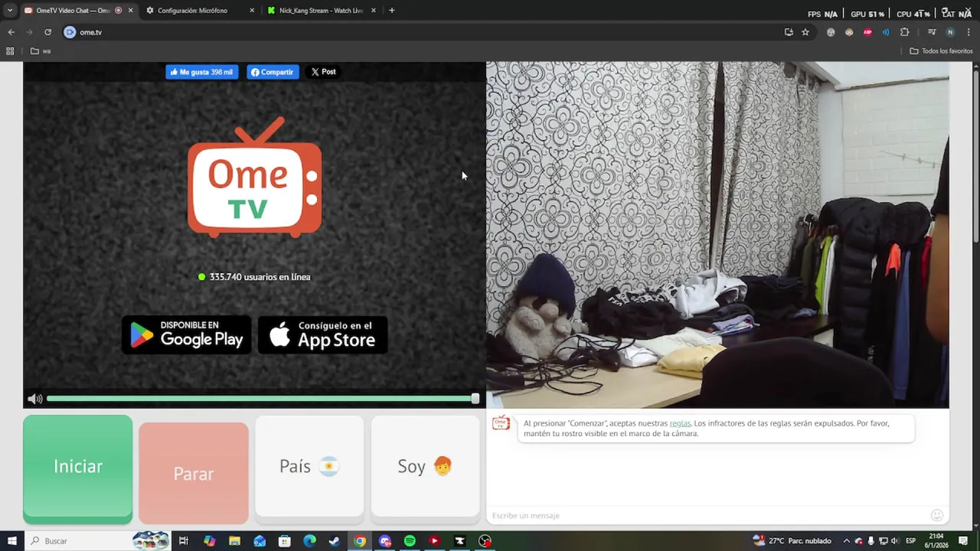Open the red ABP extension icon
Screen dimensions: 980x551
click(x=867, y=32)
